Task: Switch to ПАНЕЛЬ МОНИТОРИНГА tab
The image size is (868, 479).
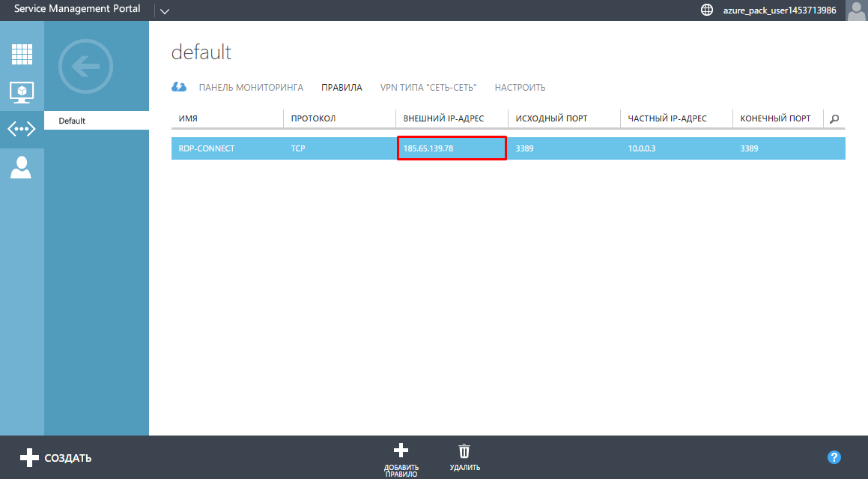Action: [251, 88]
